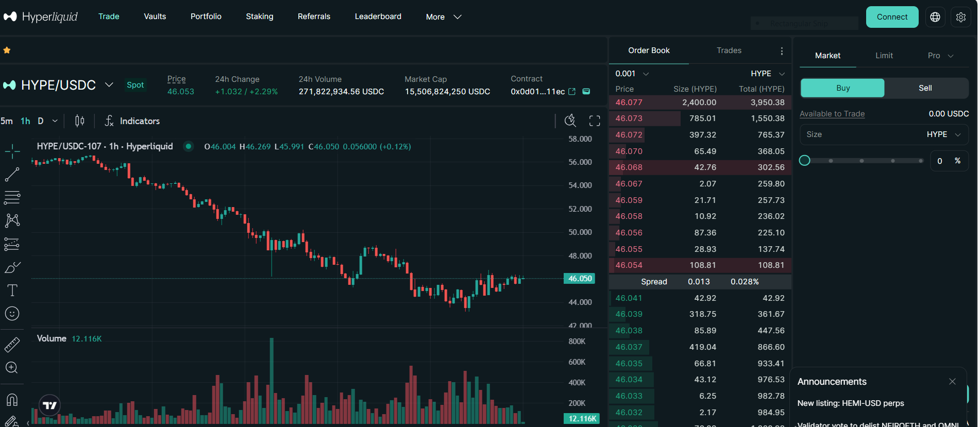Viewport: 980px width, 427px height.
Task: Expand more chart intervals chevron
Action: pyautogui.click(x=55, y=121)
